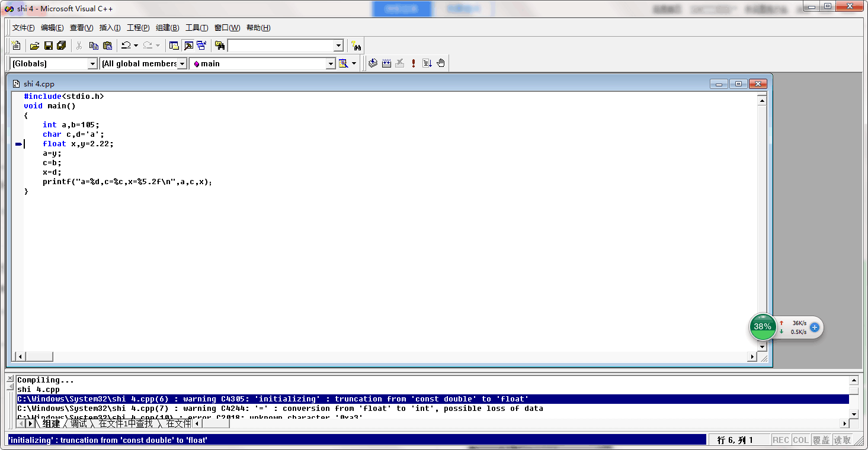The width and height of the screenshot is (868, 450).
Task: Open the WizardBar actions dropdown arrow
Action: [354, 63]
